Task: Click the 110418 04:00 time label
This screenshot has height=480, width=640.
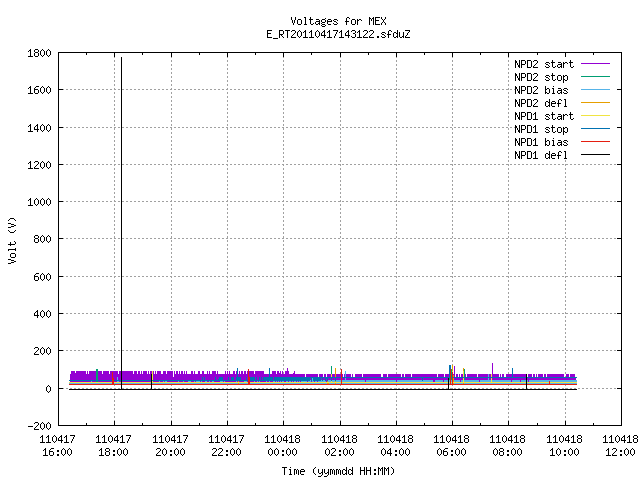Action: (x=395, y=446)
